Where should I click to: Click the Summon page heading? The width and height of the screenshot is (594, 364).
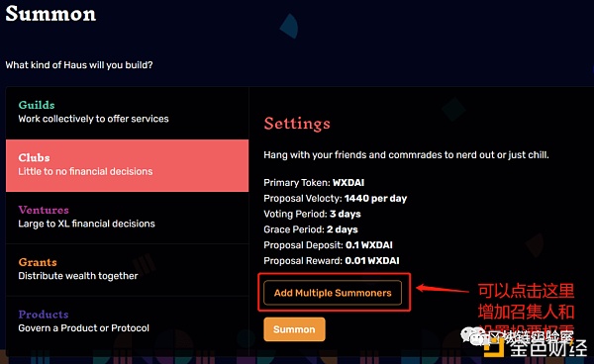click(x=50, y=14)
